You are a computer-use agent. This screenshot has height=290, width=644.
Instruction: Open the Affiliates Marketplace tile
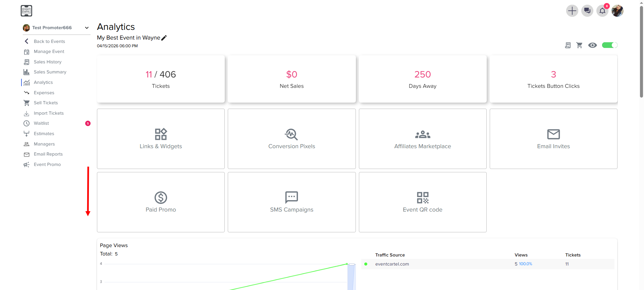click(x=423, y=139)
